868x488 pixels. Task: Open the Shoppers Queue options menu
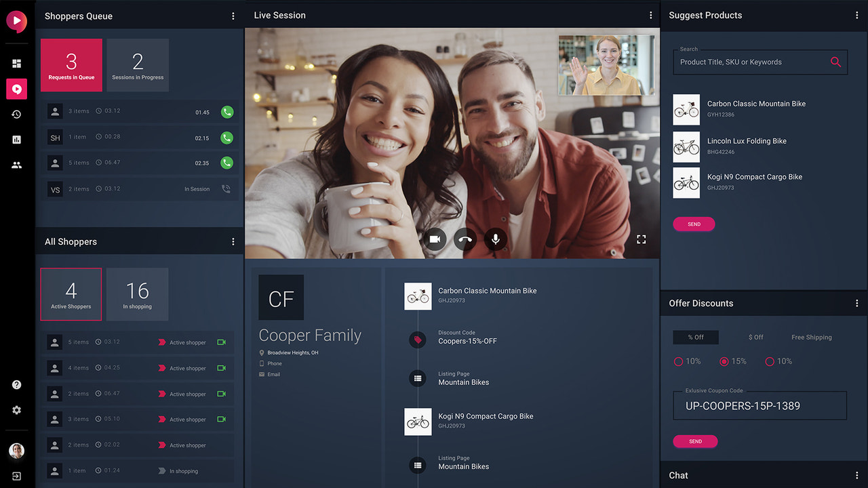[x=233, y=16]
